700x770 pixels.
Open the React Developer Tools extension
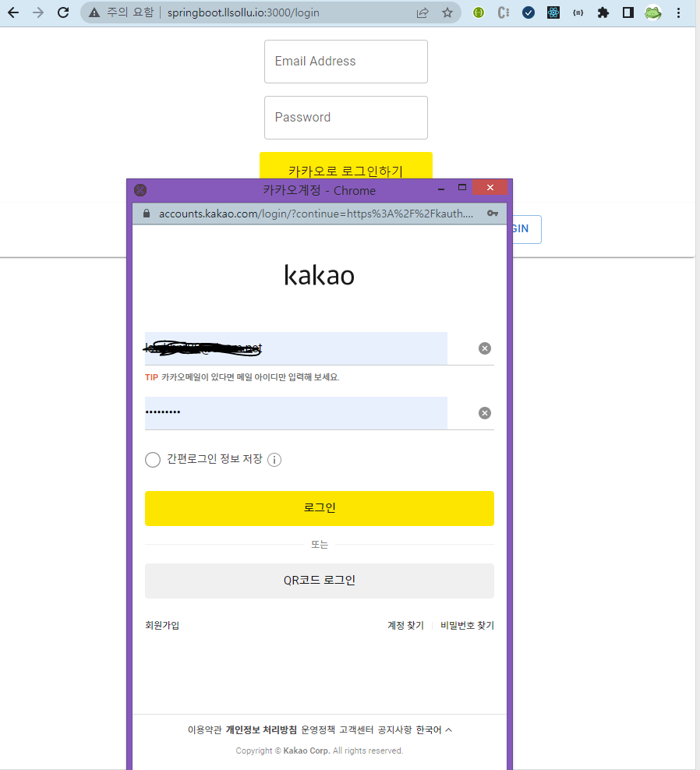pyautogui.click(x=553, y=12)
